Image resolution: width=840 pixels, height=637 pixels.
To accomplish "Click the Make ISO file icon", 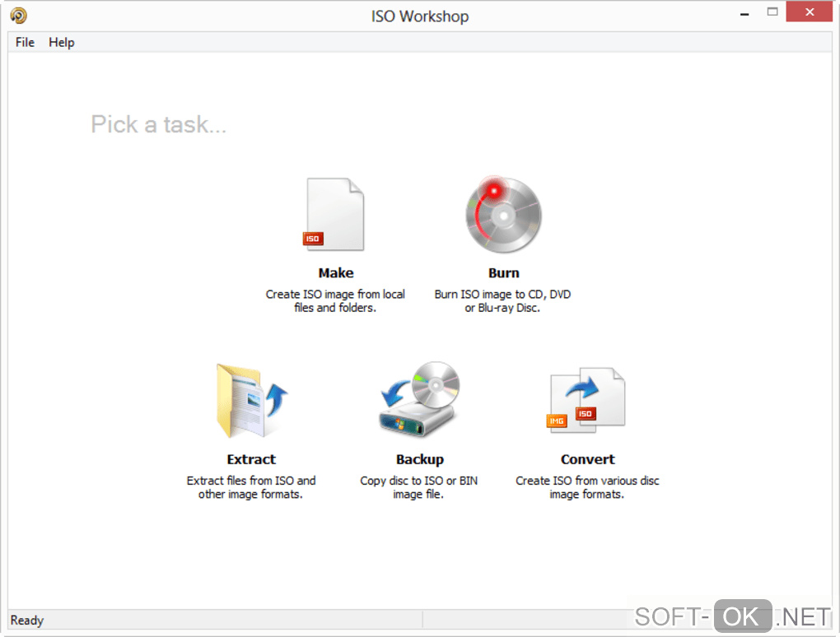I will pos(334,215).
